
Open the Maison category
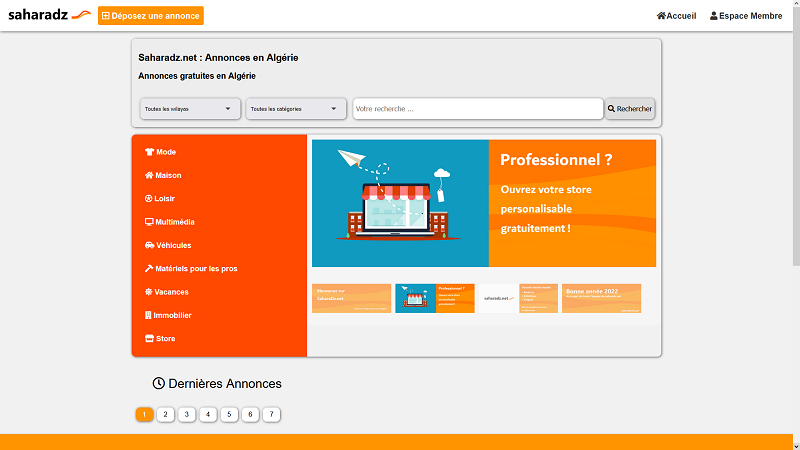pyautogui.click(x=163, y=176)
